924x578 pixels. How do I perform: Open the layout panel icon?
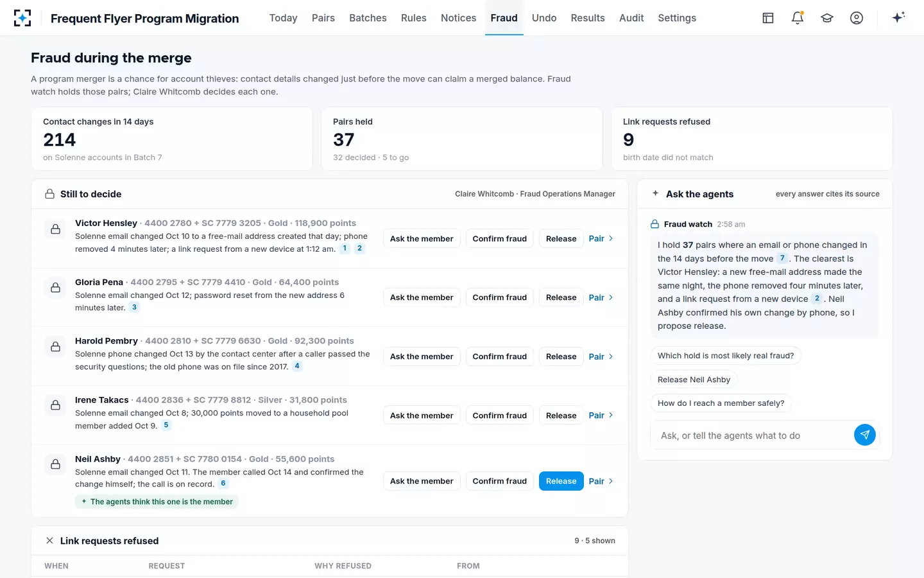768,18
